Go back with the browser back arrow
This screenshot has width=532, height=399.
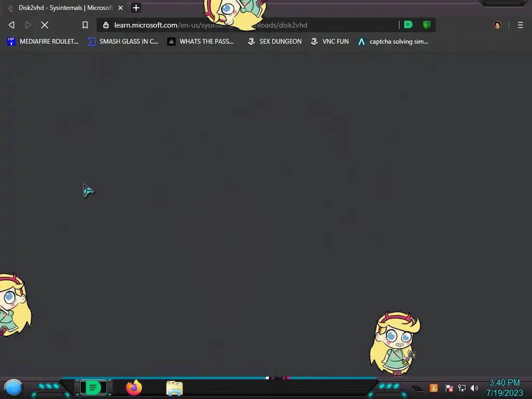pyautogui.click(x=11, y=25)
